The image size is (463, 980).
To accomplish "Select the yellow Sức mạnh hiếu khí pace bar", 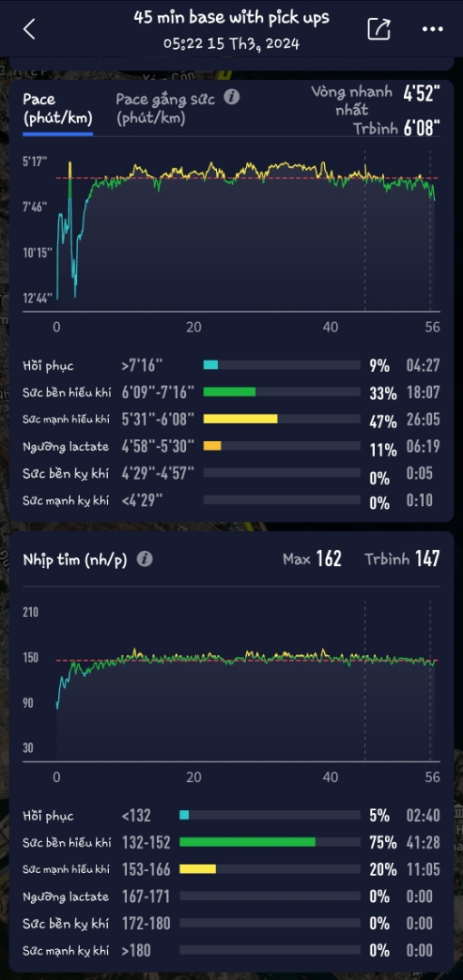I will (x=241, y=418).
